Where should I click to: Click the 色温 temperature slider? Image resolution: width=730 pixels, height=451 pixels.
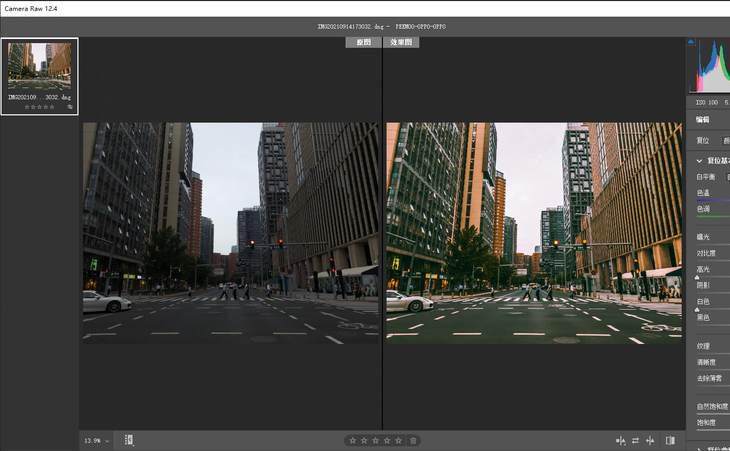(x=713, y=199)
